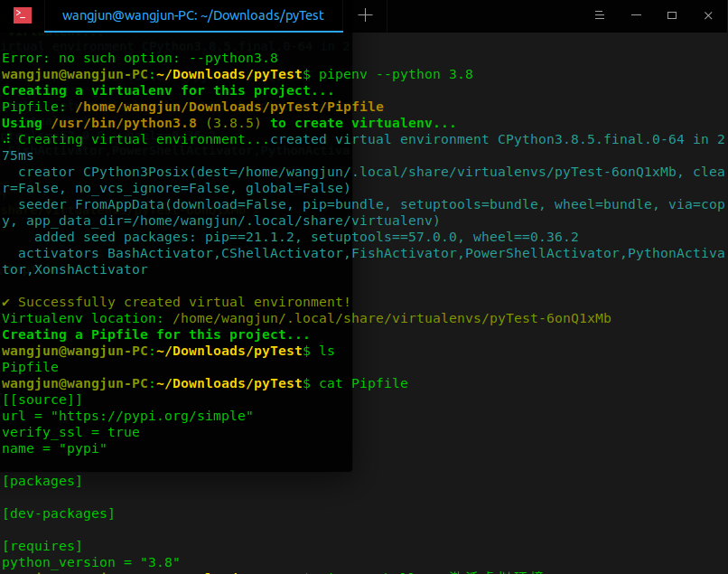Image resolution: width=728 pixels, height=574 pixels.
Task: Click the '[requires]' section header
Action: pos(42,546)
